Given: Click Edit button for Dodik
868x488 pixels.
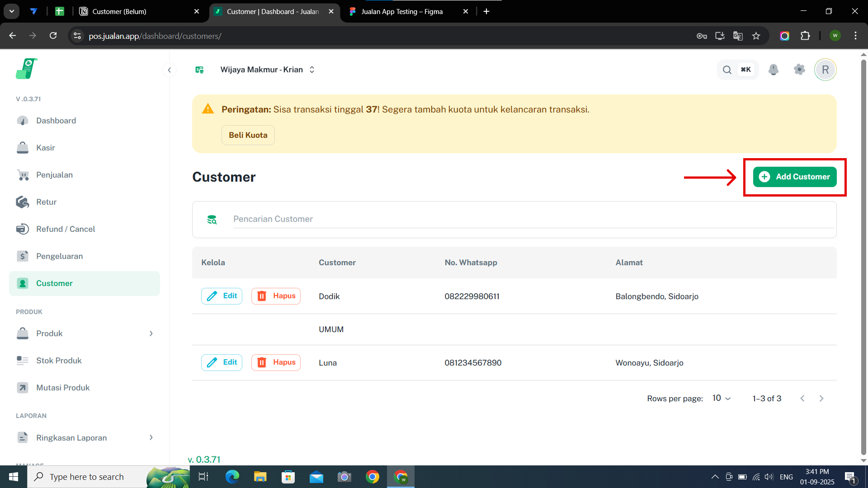Looking at the screenshot, I should (222, 296).
